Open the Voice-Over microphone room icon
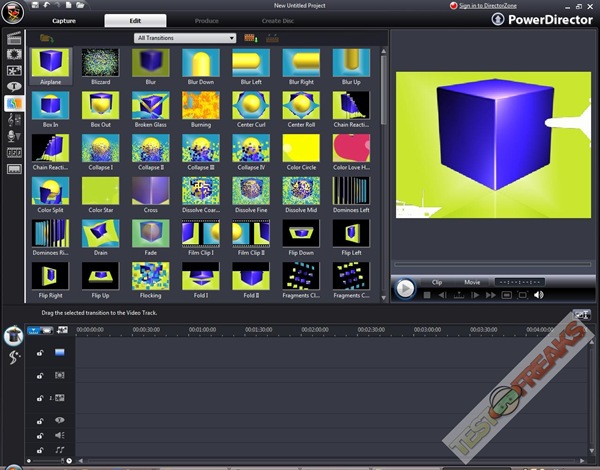The height and width of the screenshot is (470, 600). click(14, 135)
